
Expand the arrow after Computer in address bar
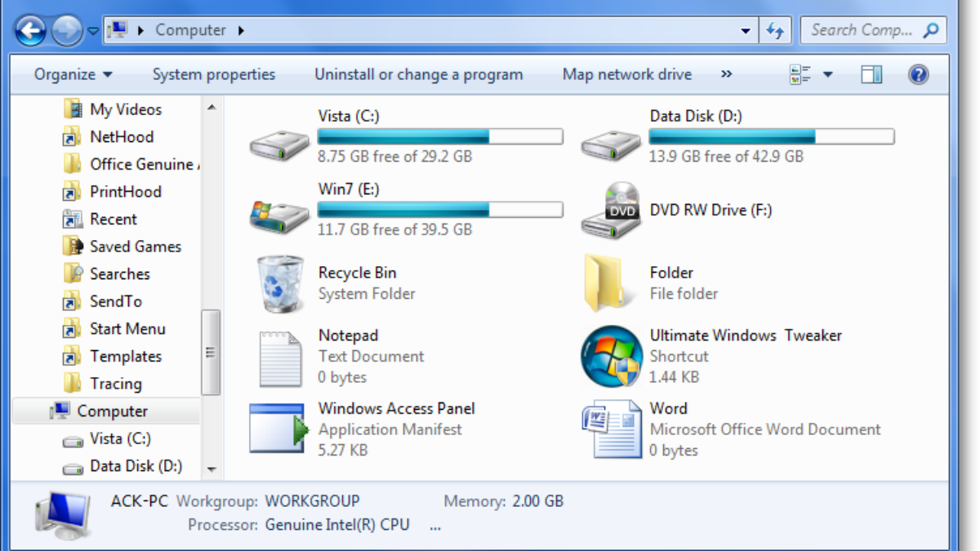click(x=241, y=30)
